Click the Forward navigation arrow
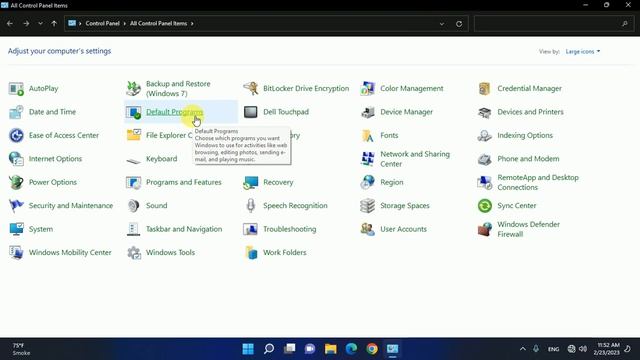This screenshot has width=640, height=360. 26,24
